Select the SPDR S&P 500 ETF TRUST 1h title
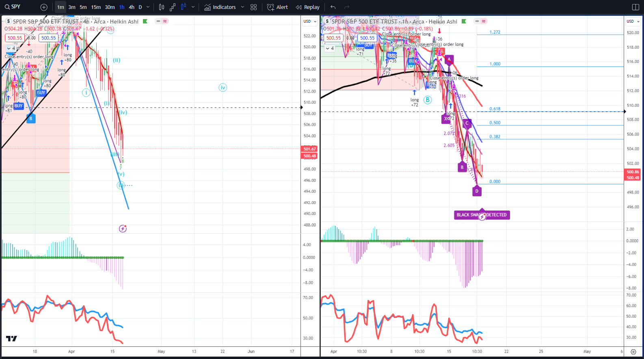 click(394, 21)
